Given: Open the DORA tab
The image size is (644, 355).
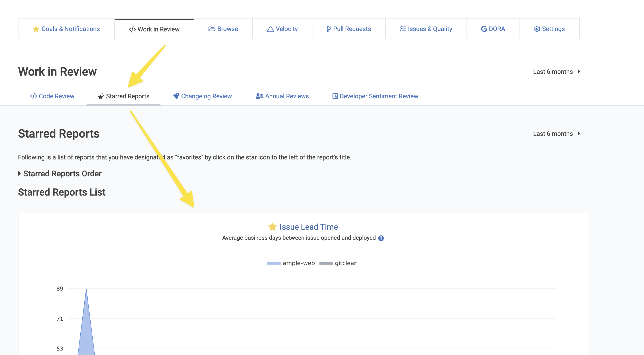Looking at the screenshot, I should pos(493,29).
